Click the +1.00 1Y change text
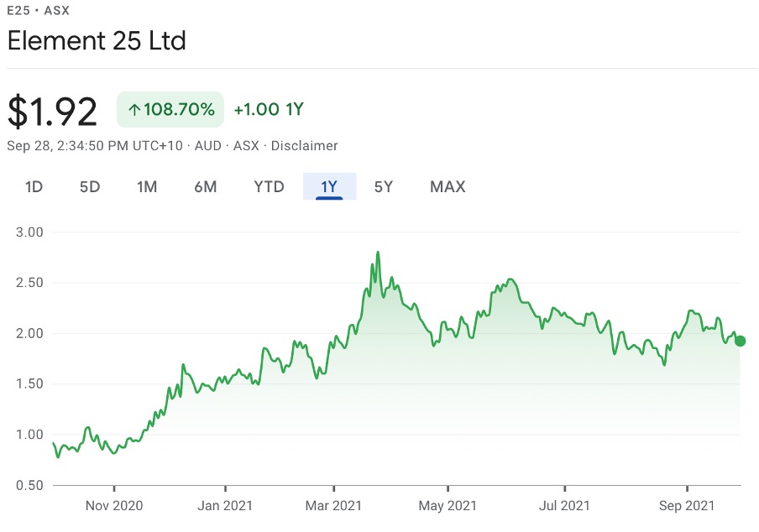Screen dimensions: 759x532 click(x=269, y=109)
